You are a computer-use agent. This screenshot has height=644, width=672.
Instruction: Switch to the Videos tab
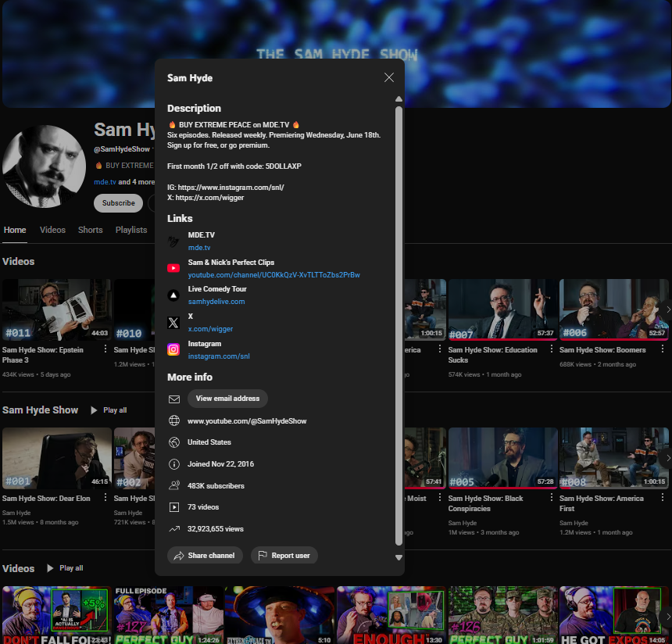click(x=52, y=230)
